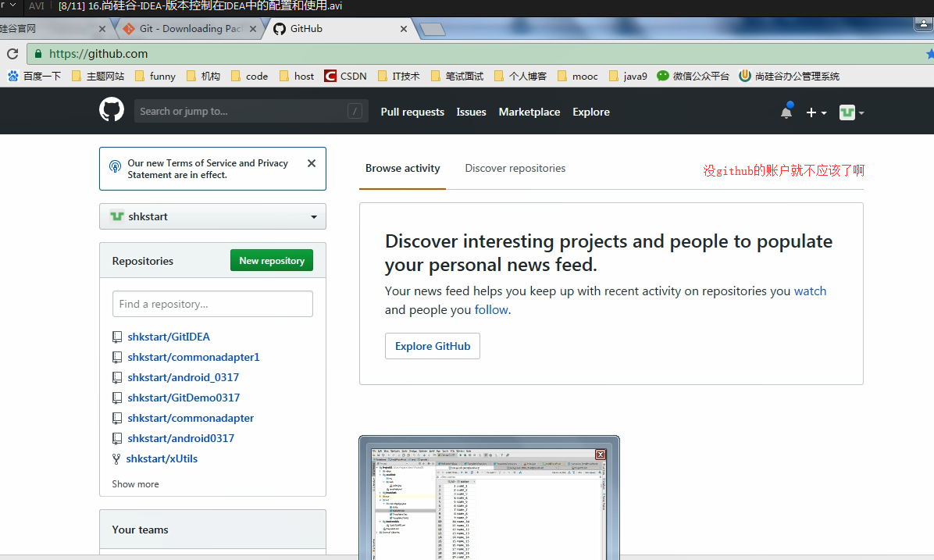
Task: Open the code bookmark folder
Action: (250, 77)
